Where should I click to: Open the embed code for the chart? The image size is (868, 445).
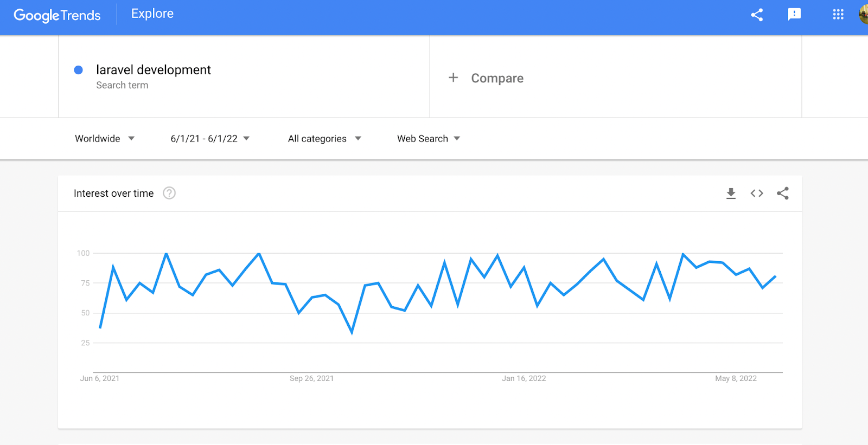point(756,193)
